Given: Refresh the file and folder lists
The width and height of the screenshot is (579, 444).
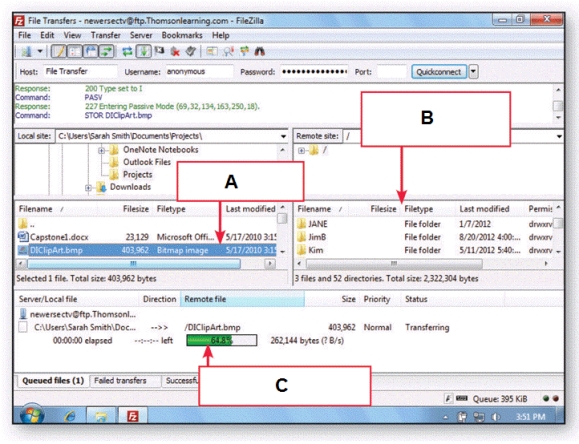Looking at the screenshot, I should pos(127,52).
